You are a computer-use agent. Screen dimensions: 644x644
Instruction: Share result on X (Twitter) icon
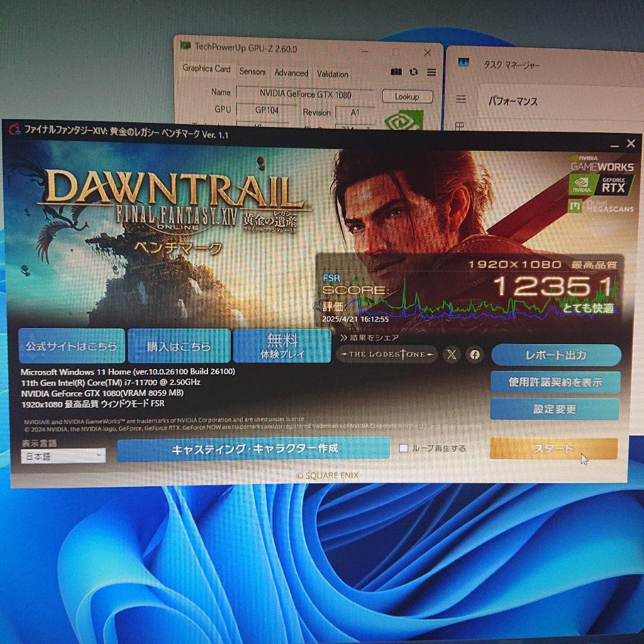(452, 355)
